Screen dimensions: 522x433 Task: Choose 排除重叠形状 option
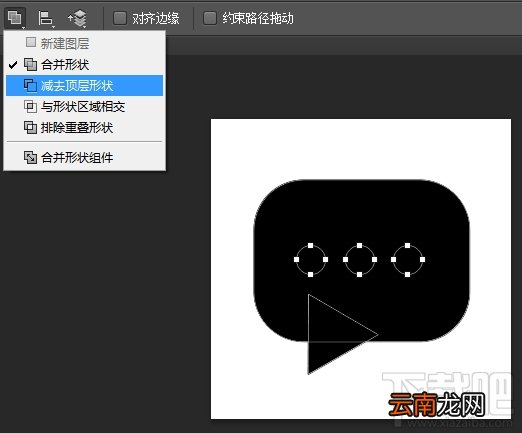coord(84,128)
